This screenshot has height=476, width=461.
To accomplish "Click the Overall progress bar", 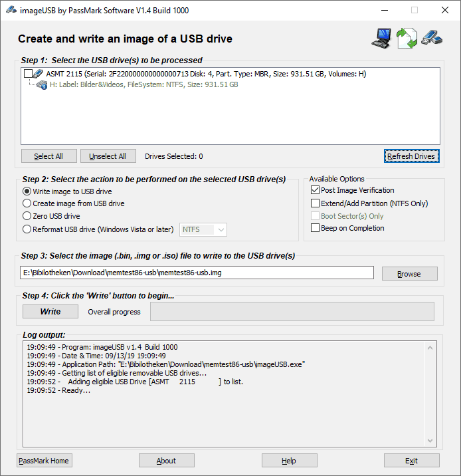I will (292, 312).
